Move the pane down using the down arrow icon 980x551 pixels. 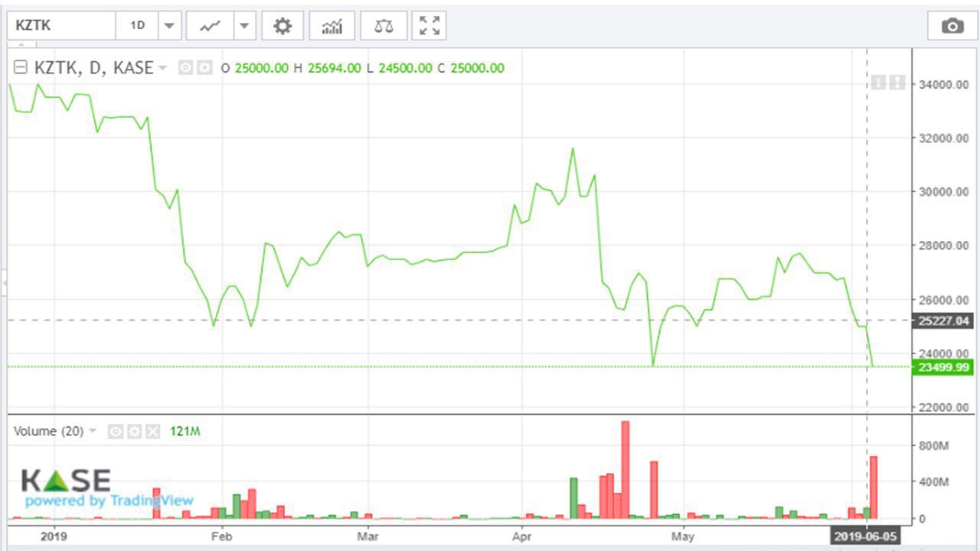(x=878, y=82)
